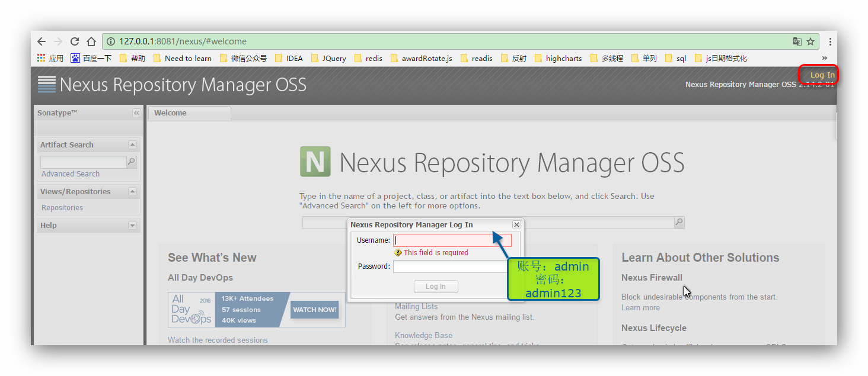Open the Advanced Search link
This screenshot has width=868, height=376.
pyautogui.click(x=71, y=174)
